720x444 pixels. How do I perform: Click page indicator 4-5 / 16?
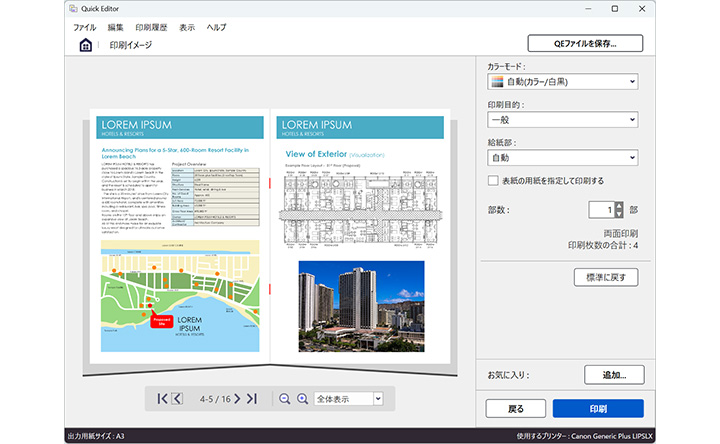click(x=215, y=399)
